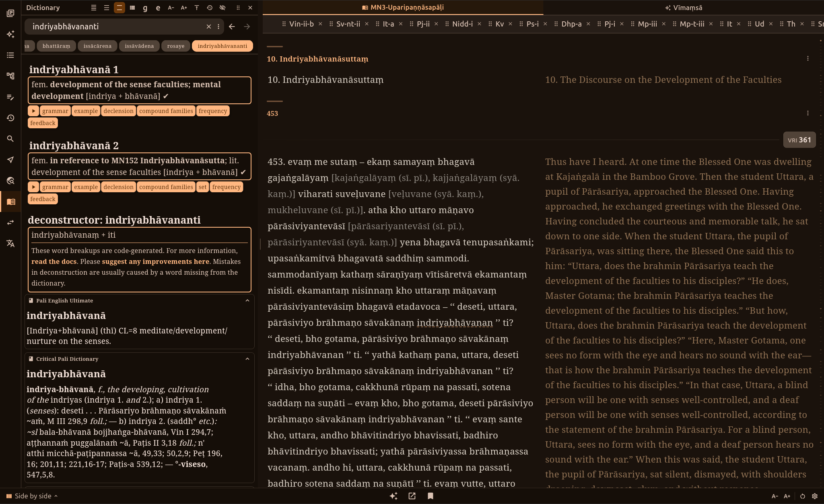Image resolution: width=824 pixels, height=504 pixels.
Task: Open the library icon in the left sidebar
Action: (10, 13)
